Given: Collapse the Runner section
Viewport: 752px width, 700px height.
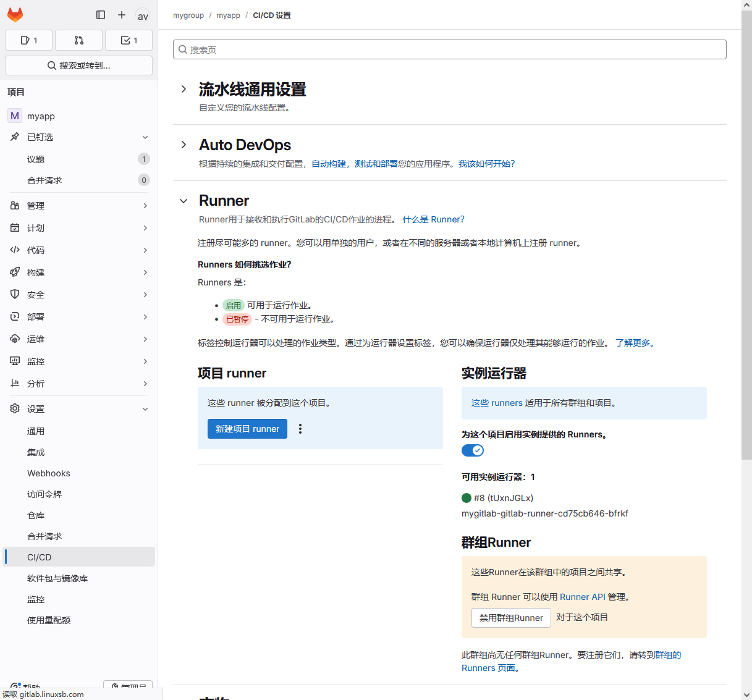Looking at the screenshot, I should 184,201.
